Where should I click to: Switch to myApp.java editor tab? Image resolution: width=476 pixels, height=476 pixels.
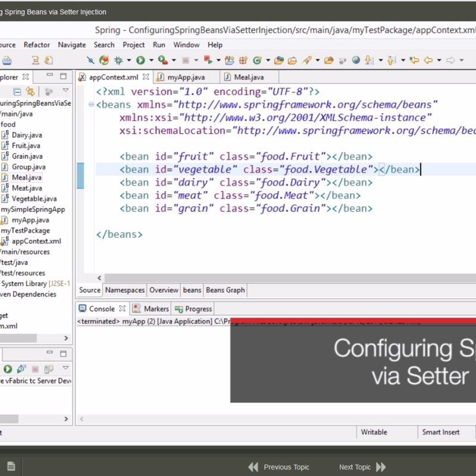pyautogui.click(x=186, y=77)
